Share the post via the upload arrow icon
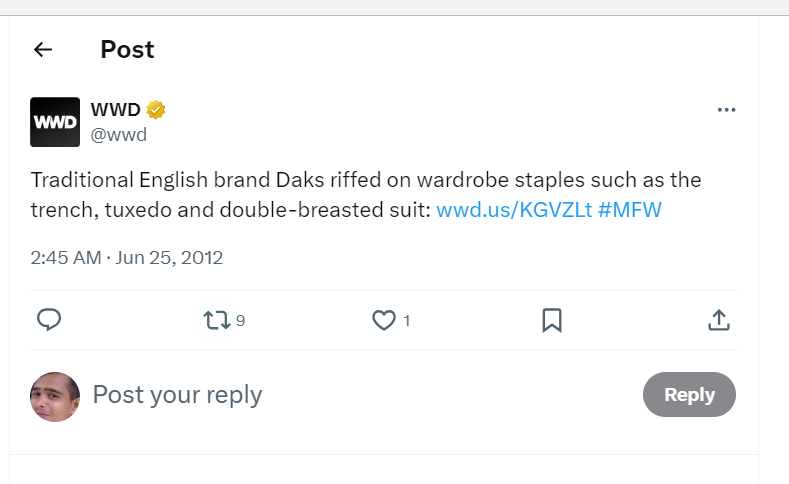This screenshot has width=789, height=484. tap(718, 320)
